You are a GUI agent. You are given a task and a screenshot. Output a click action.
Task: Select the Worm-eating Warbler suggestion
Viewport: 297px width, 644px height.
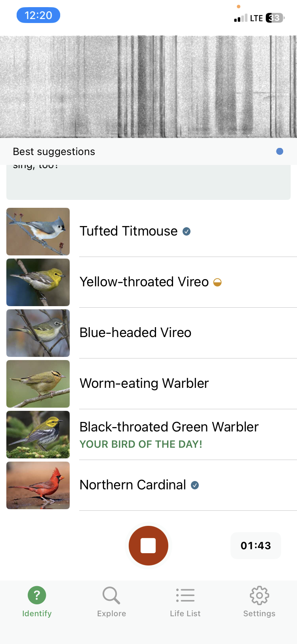click(x=144, y=383)
